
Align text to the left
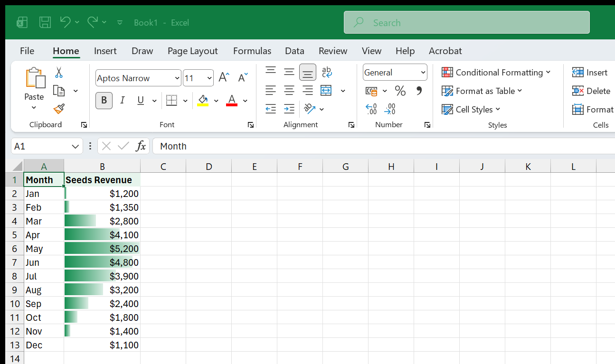271,90
